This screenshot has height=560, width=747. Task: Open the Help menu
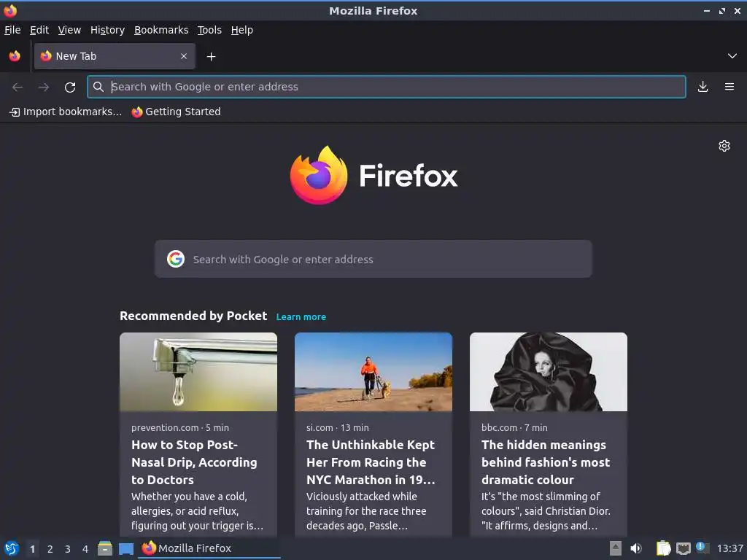(x=242, y=30)
